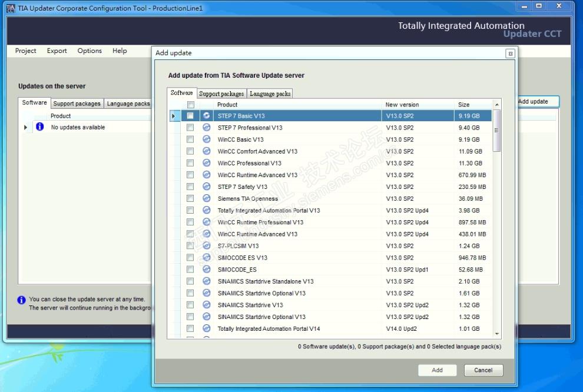Sort by Size column header
The height and width of the screenshot is (392, 583).
(x=473, y=104)
